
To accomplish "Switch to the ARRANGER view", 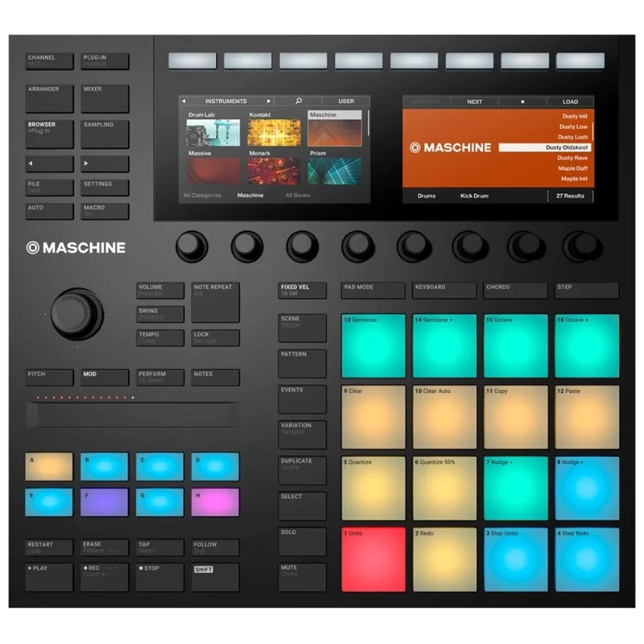I will click(49, 98).
